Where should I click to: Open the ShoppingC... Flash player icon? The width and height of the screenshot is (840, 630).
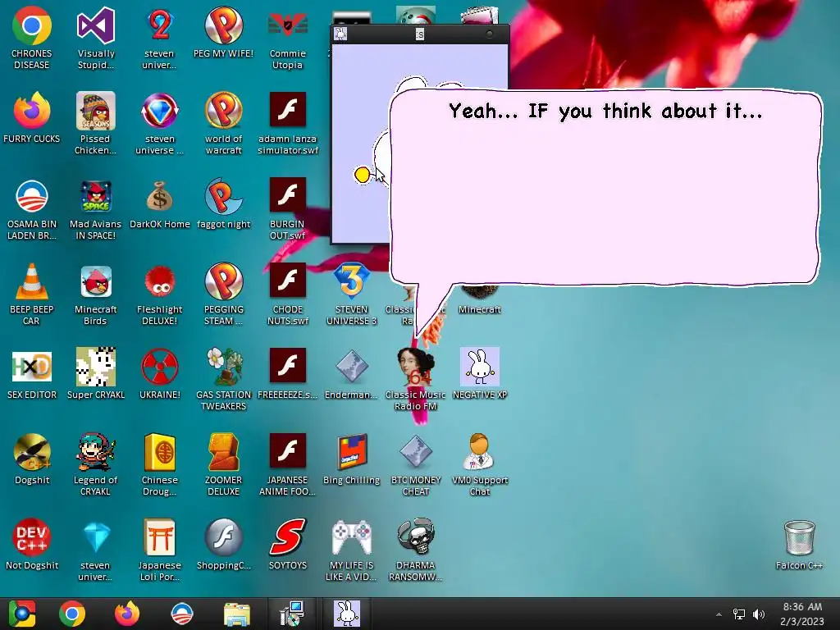click(223, 545)
